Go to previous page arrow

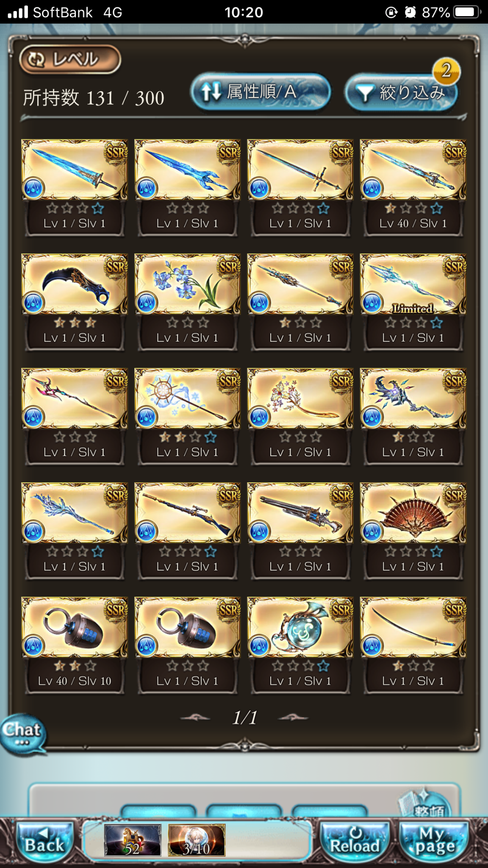point(195,718)
